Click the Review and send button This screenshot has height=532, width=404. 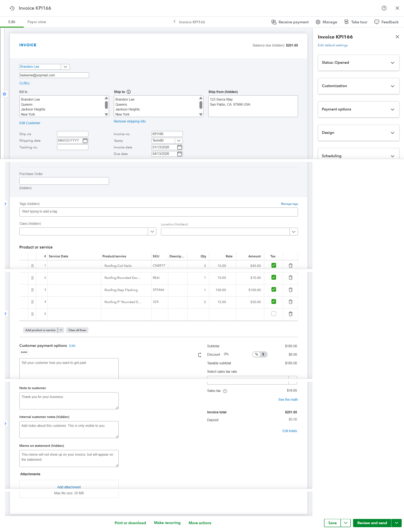[x=372, y=523]
